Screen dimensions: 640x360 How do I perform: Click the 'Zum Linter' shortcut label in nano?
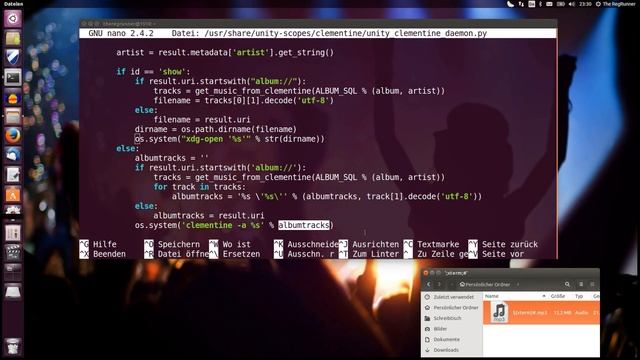(x=376, y=254)
